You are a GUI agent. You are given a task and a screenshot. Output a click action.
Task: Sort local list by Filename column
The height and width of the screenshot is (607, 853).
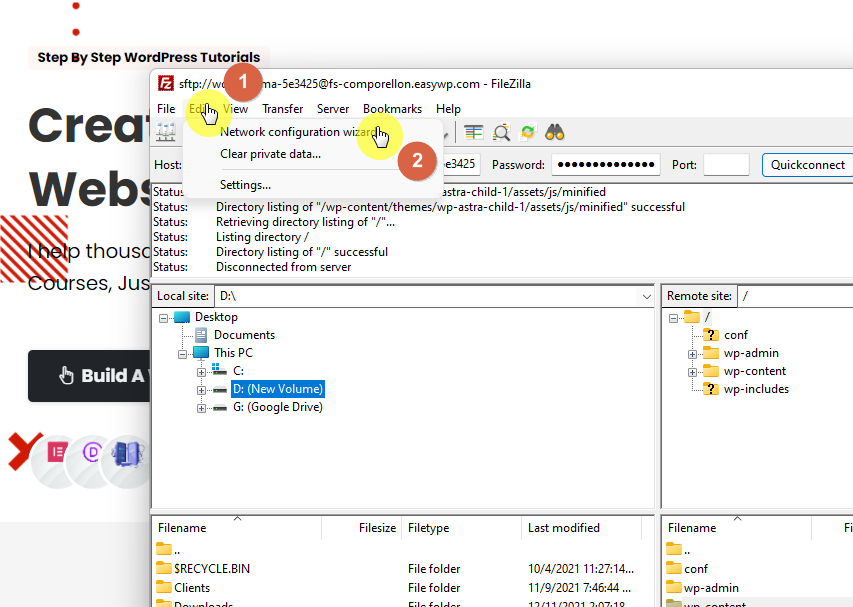237,528
